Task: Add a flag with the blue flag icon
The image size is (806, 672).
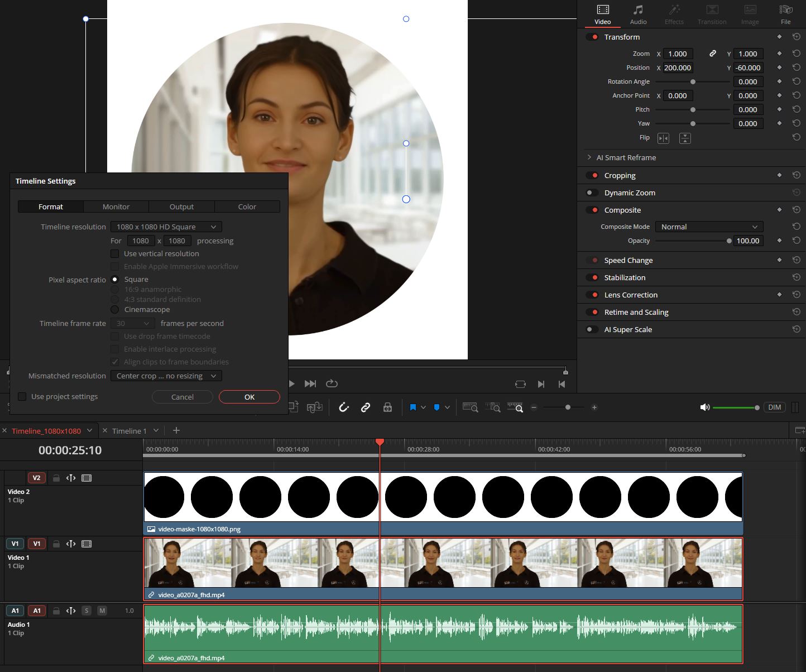Action: [x=414, y=407]
